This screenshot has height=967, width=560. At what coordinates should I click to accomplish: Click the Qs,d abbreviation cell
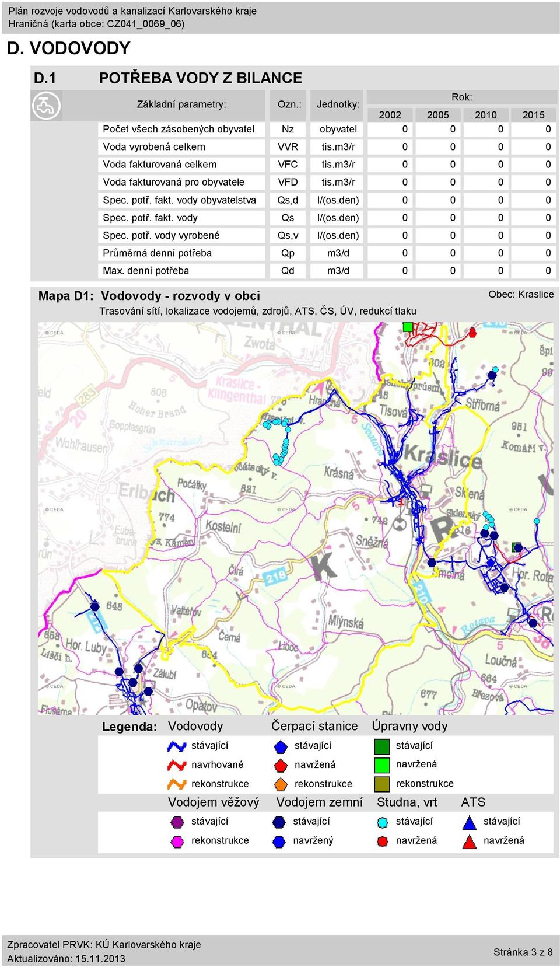pyautogui.click(x=288, y=200)
